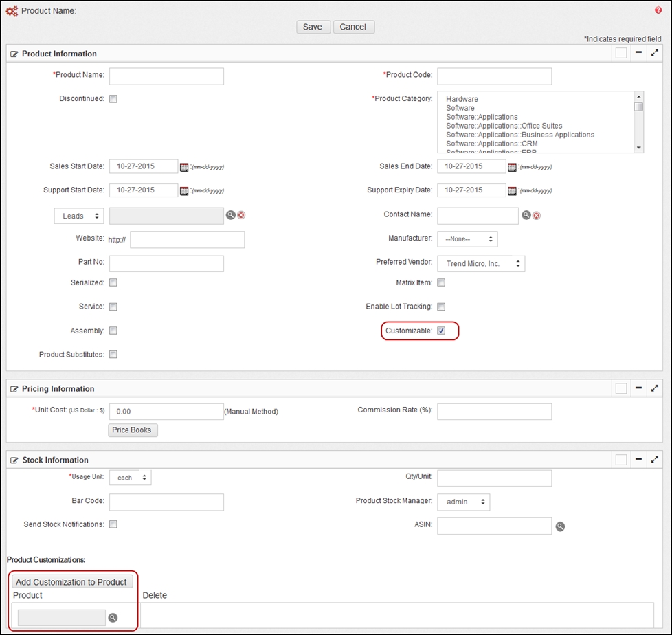Open the red help question mark icon
Image resolution: width=672 pixels, height=635 pixels.
[x=658, y=10]
